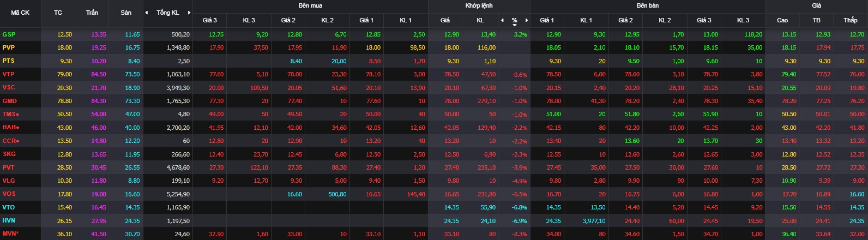Click VTP ceiling price 84.50
Viewport: 868px width, 240px height.
pyautogui.click(x=98, y=74)
